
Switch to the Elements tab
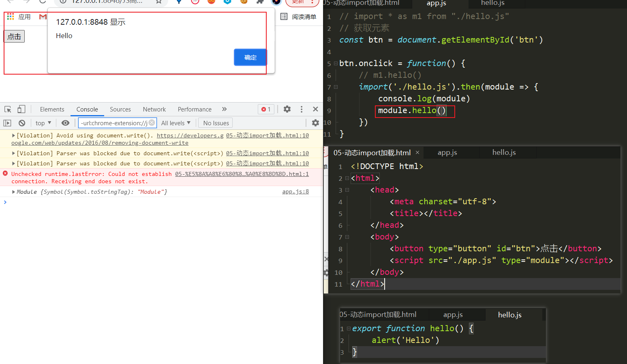pyautogui.click(x=52, y=109)
